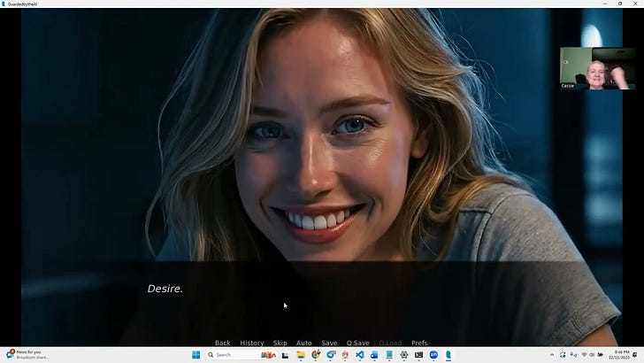Open the Save menu
The image size is (644, 363).
(329, 343)
